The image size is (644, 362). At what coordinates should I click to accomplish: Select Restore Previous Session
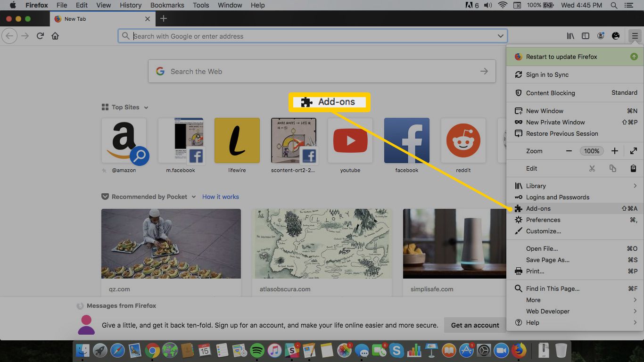(x=575, y=133)
